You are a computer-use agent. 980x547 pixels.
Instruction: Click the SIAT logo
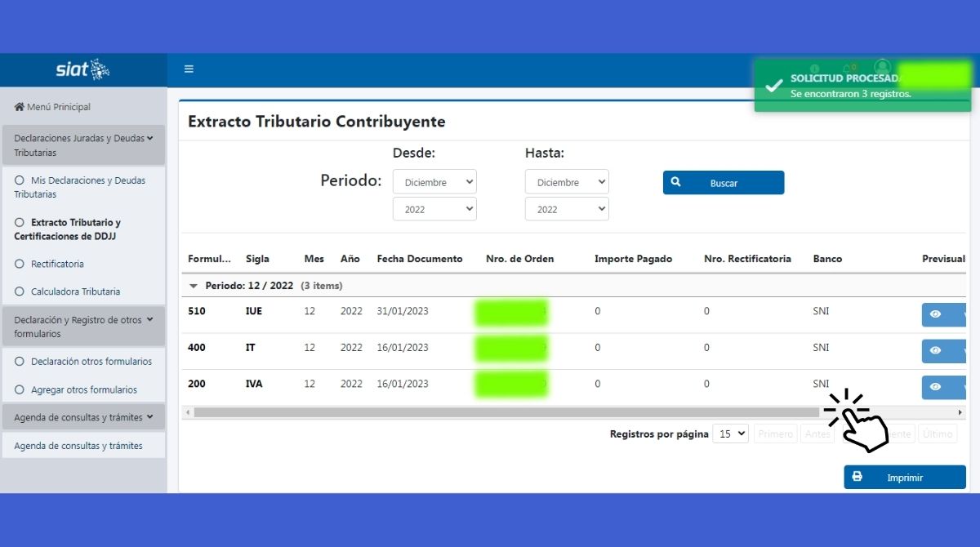tap(82, 69)
